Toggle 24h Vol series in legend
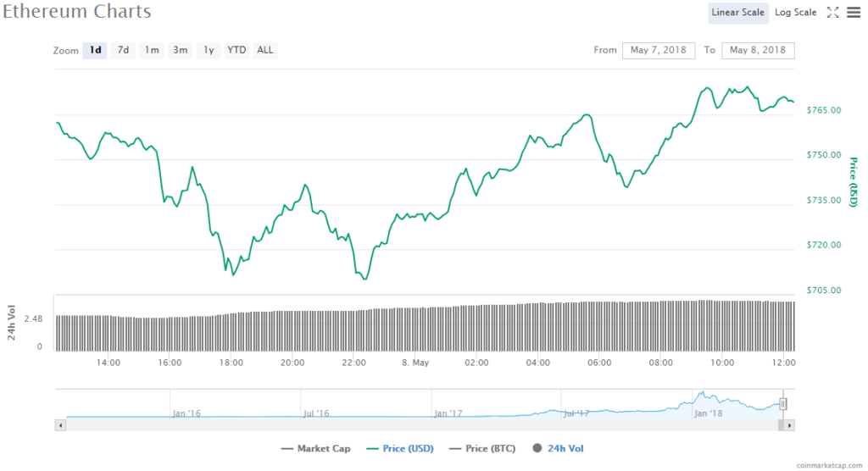This screenshot has width=868, height=471. point(558,448)
